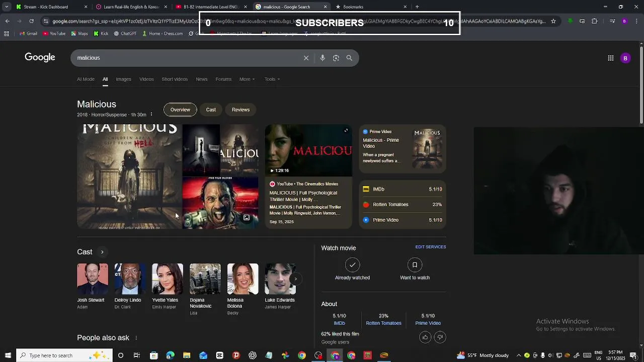This screenshot has width=644, height=362.
Task: Open more options beside movie runtime
Action: (x=151, y=115)
